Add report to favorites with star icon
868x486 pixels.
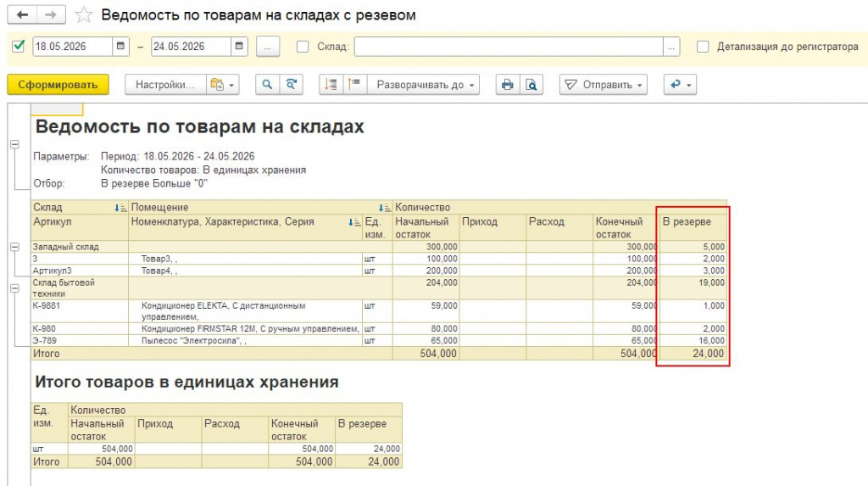[84, 15]
